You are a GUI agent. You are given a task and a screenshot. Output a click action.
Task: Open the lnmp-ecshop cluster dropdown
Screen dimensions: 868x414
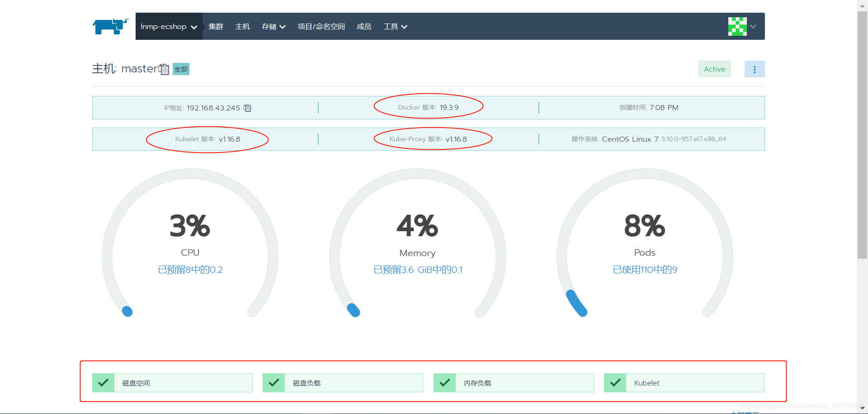tap(169, 26)
